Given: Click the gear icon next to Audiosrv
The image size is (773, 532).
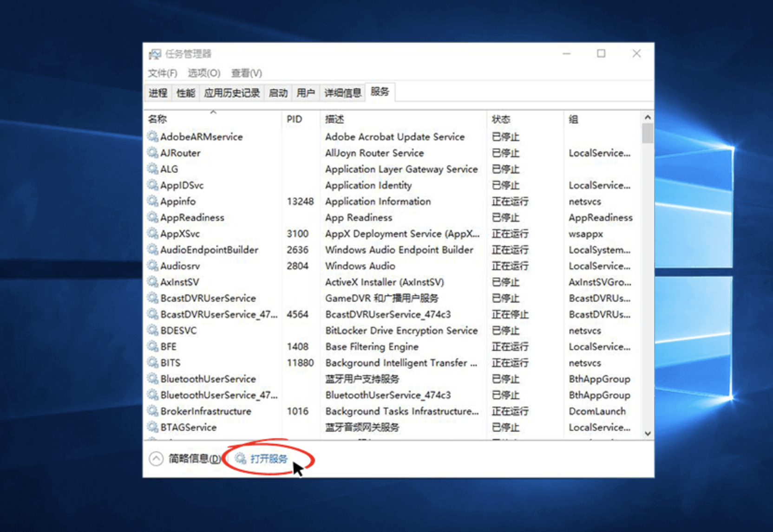Looking at the screenshot, I should coord(152,266).
